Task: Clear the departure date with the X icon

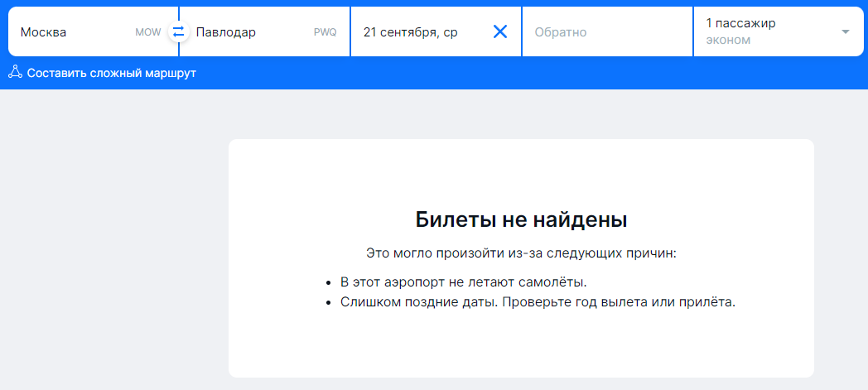Action: [x=500, y=31]
